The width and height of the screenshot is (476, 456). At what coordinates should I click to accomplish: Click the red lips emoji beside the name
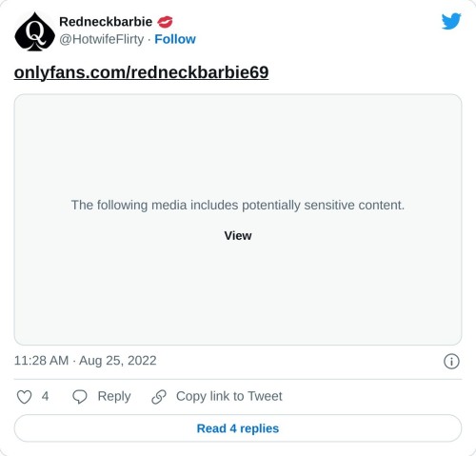[x=165, y=22]
